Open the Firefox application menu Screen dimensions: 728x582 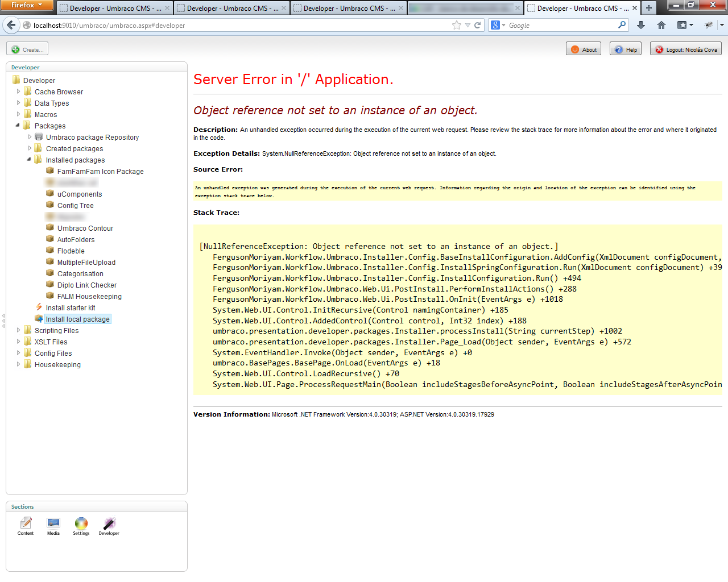[27, 5]
